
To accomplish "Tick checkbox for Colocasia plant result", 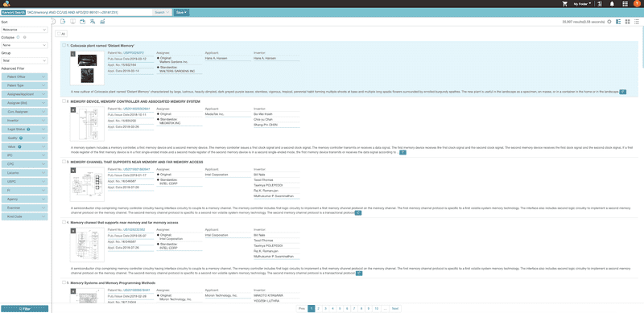I will [x=64, y=45].
